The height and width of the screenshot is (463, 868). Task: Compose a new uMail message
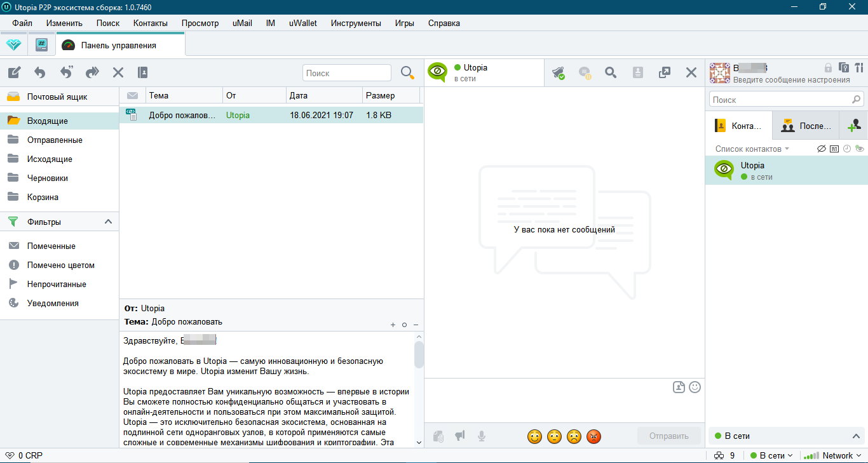[14, 72]
